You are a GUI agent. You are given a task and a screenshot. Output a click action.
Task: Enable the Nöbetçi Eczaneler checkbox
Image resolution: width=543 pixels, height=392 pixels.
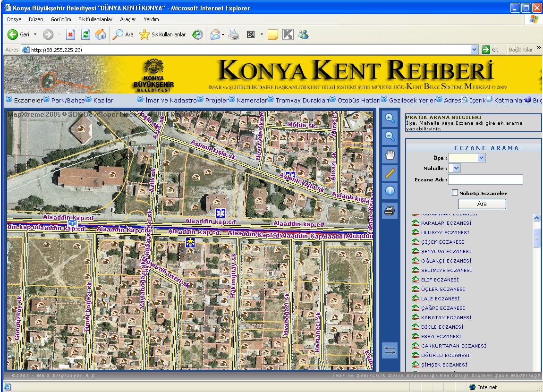[x=455, y=193]
